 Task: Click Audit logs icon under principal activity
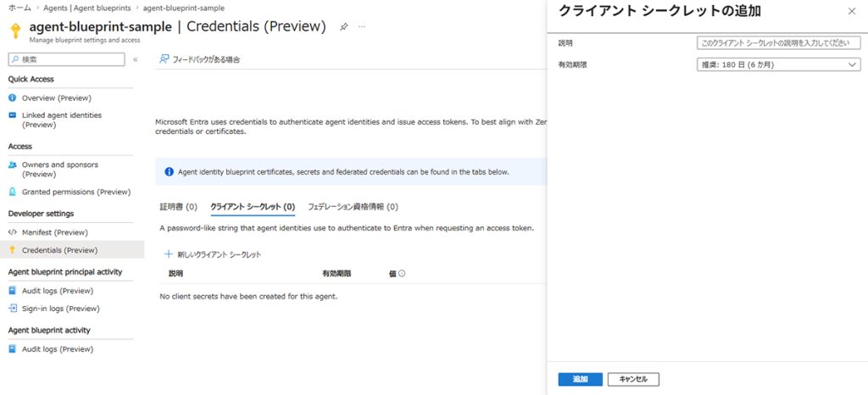[x=12, y=291]
